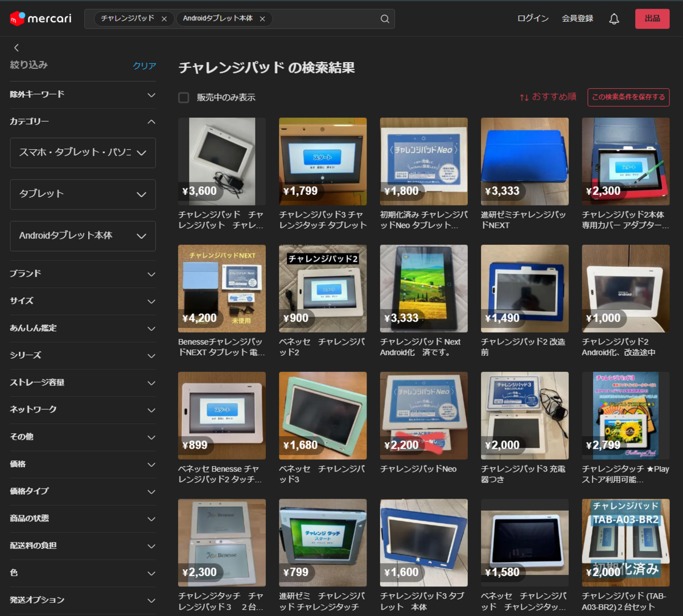
Task: Open the ¥4,200 BenesseチャレンジパッドNEXT thumbnail
Action: pyautogui.click(x=222, y=289)
